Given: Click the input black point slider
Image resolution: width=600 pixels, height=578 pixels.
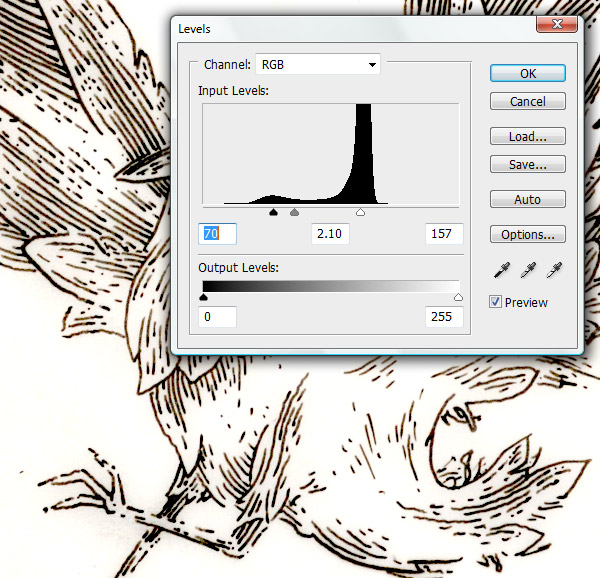Looking at the screenshot, I should 273,212.
